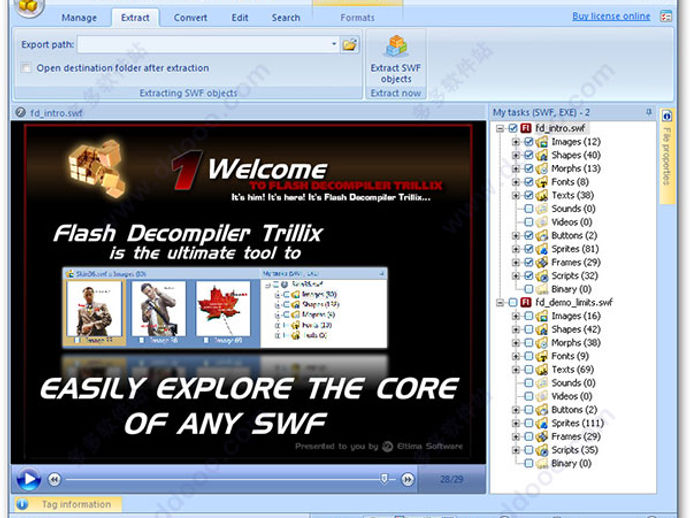
Task: Select the fd_intro.swf tree label
Action: point(560,128)
